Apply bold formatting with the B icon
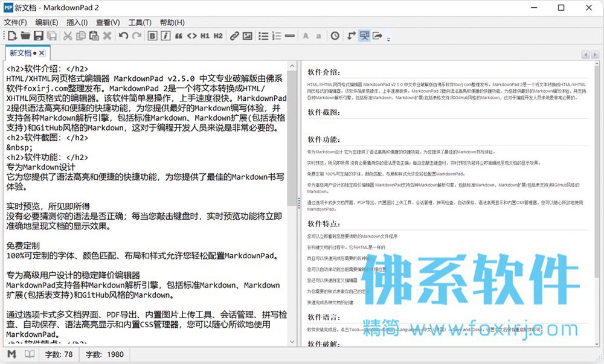 coord(153,36)
